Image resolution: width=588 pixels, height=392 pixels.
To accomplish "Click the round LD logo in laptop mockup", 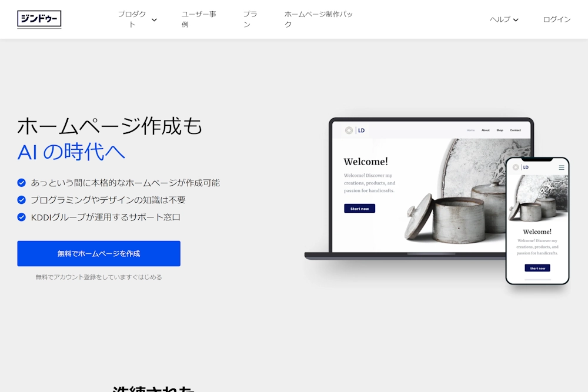I will click(x=349, y=130).
